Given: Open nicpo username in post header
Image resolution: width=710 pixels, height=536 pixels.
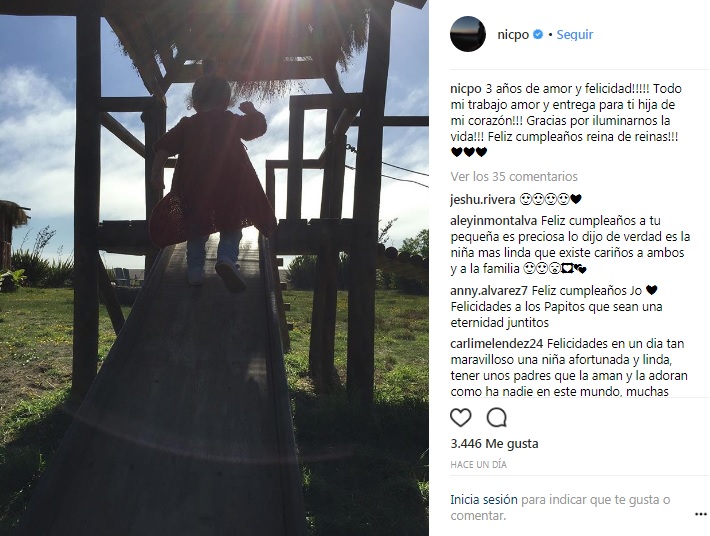Looking at the screenshot, I should click(513, 35).
